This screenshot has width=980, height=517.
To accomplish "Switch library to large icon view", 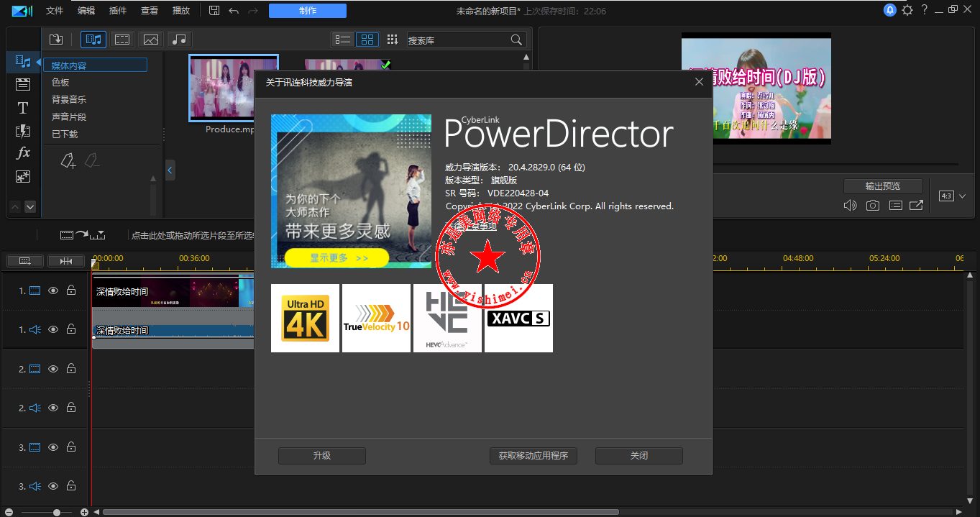I will pyautogui.click(x=367, y=40).
